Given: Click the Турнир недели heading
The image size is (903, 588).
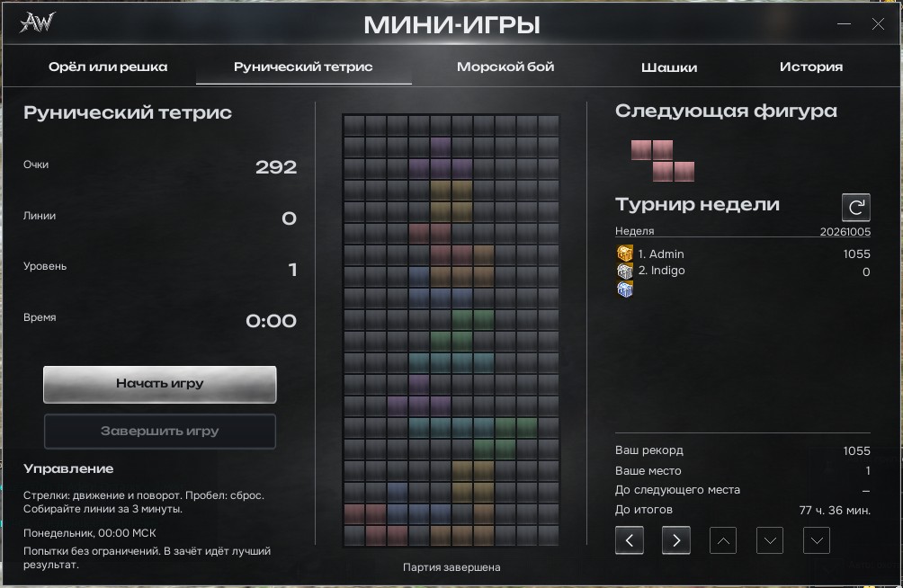Looking at the screenshot, I should (697, 204).
